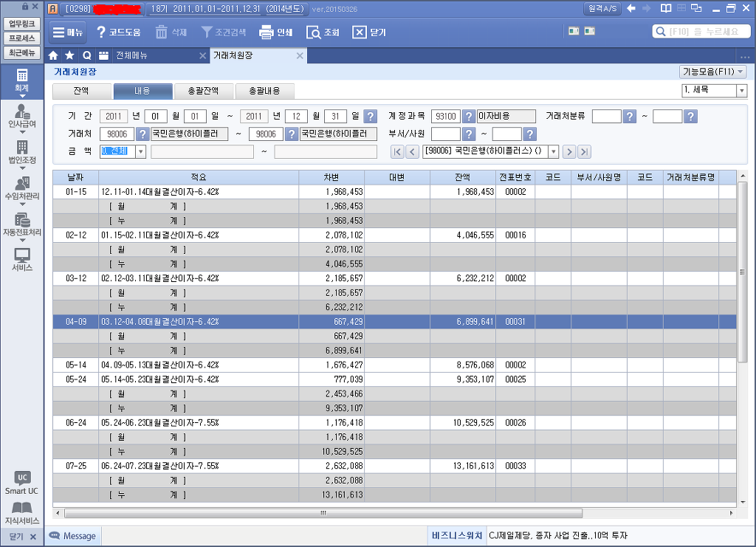Click the search Q icon in tab bar
This screenshot has height=547, width=756.
pos(87,55)
